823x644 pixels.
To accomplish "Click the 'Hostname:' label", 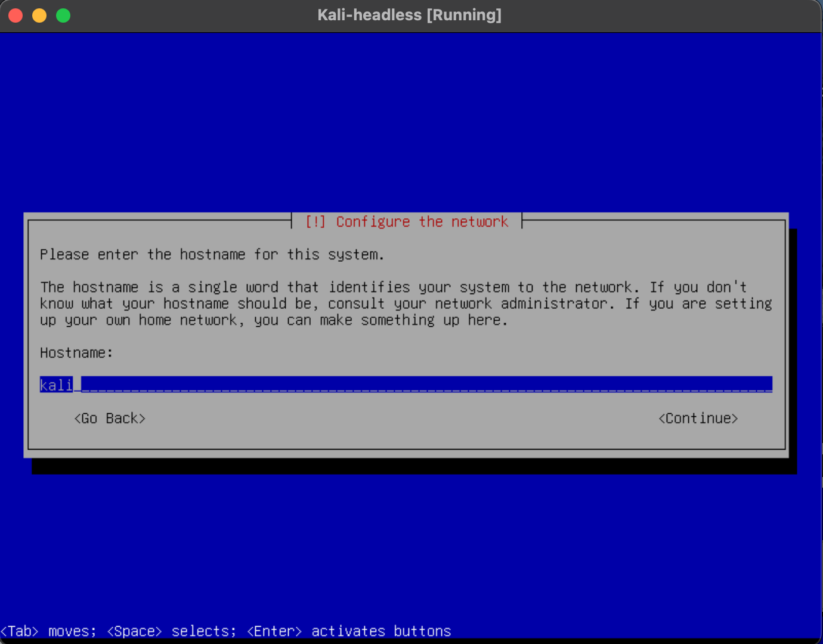I will (x=76, y=353).
